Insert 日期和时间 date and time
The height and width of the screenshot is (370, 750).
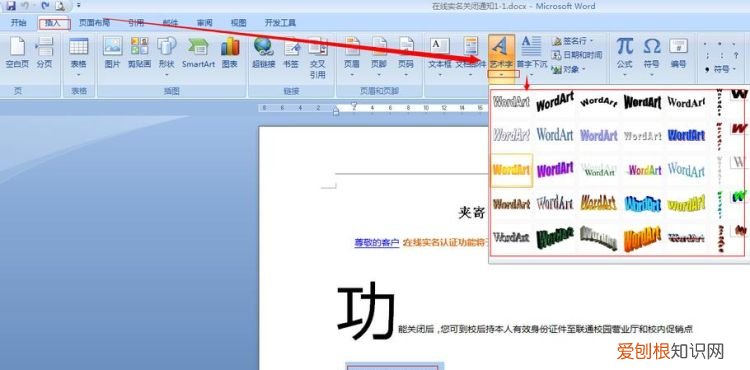[x=577, y=55]
